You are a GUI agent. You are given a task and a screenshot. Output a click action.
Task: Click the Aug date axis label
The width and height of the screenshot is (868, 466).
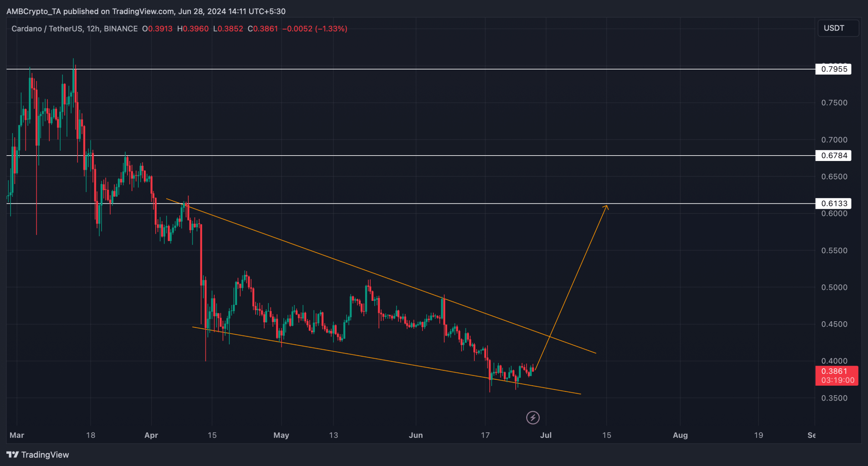[x=680, y=435]
